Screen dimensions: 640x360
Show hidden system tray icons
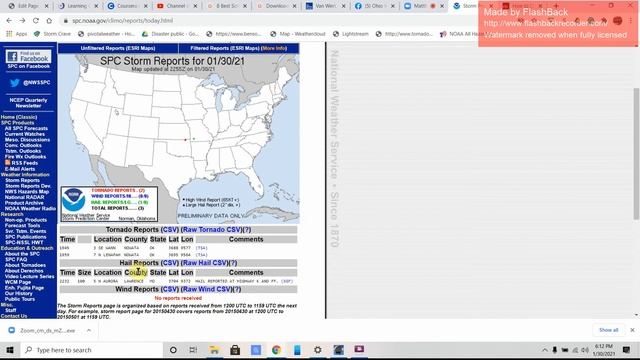544,350
